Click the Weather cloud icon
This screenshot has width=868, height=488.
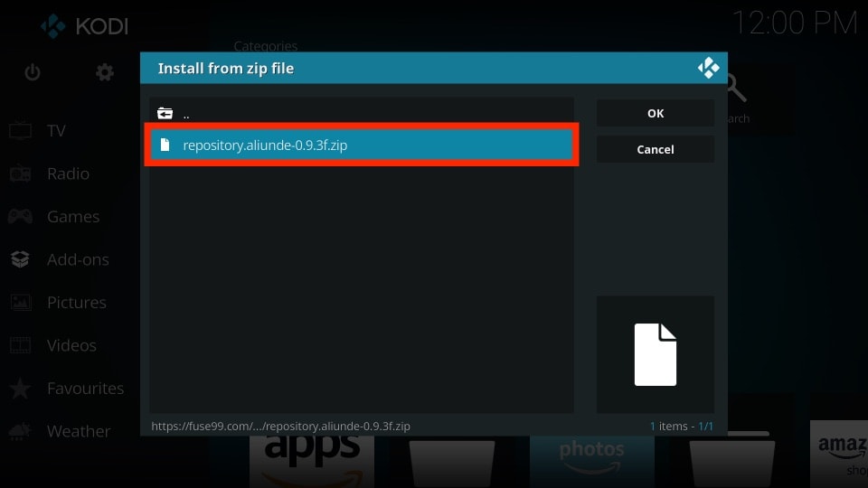[19, 431]
